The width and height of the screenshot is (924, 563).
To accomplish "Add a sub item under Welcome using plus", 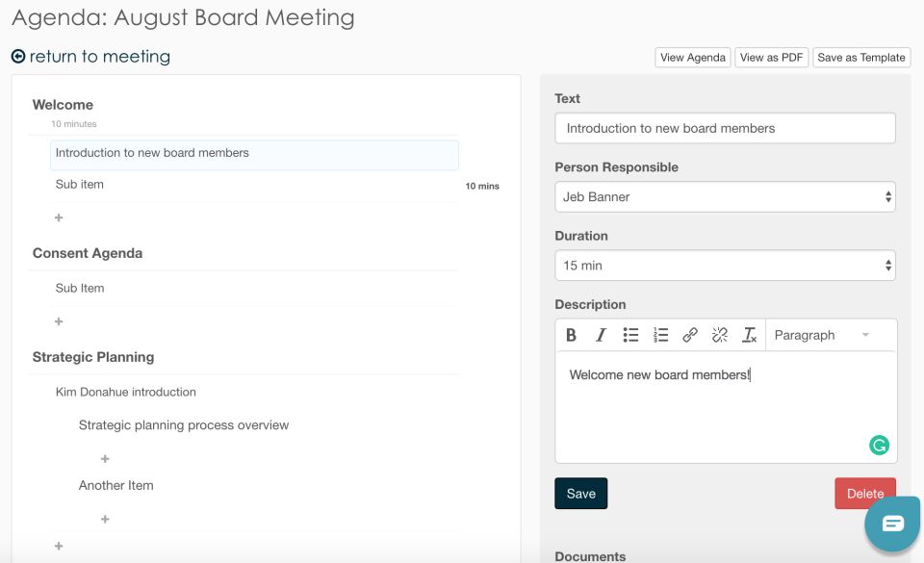I will point(58,218).
